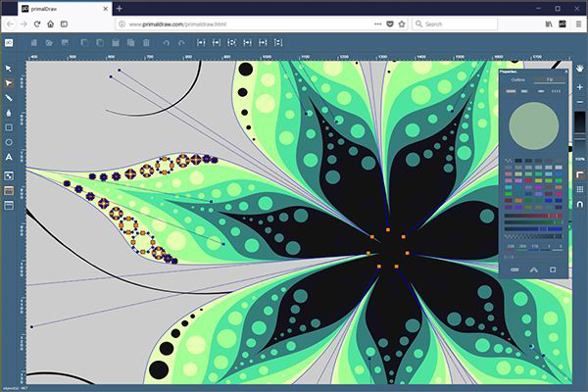The image size is (588, 392).
Task: Select the hand pan tool
Action: [x=580, y=69]
